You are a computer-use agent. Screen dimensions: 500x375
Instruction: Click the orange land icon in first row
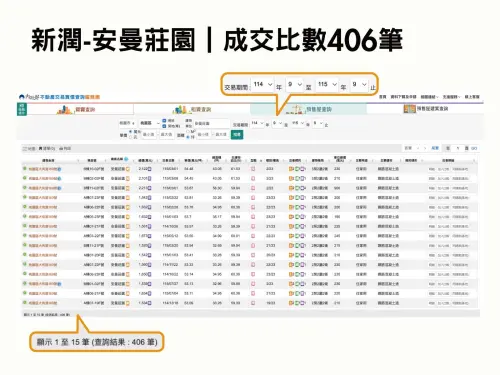coord(291,169)
